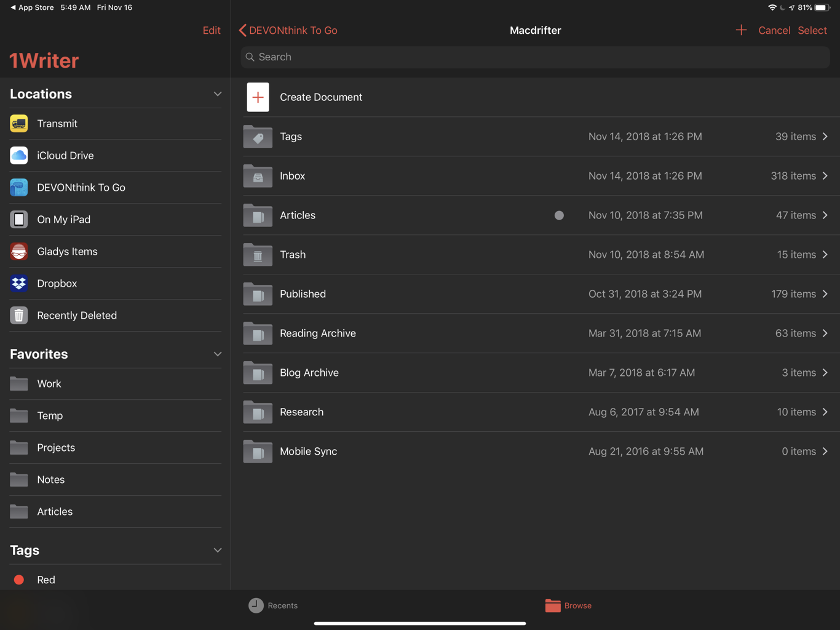The height and width of the screenshot is (630, 840).
Task: Open the chevron on the Research row
Action: [825, 412]
